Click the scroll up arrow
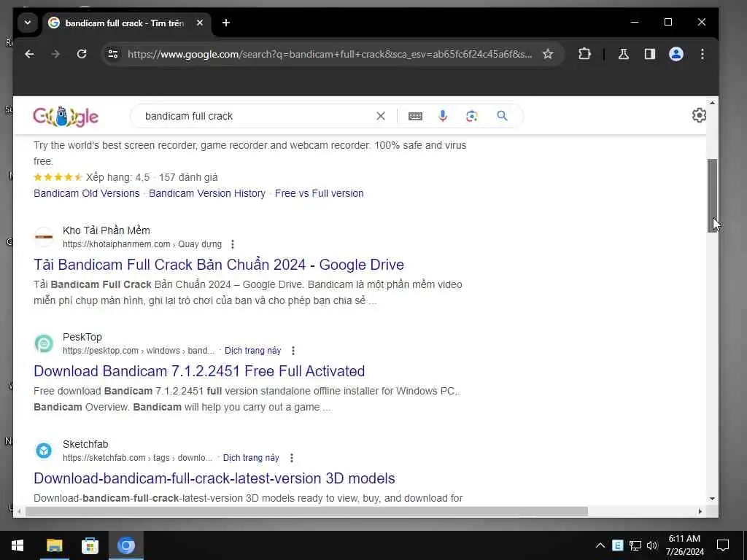 (712, 103)
